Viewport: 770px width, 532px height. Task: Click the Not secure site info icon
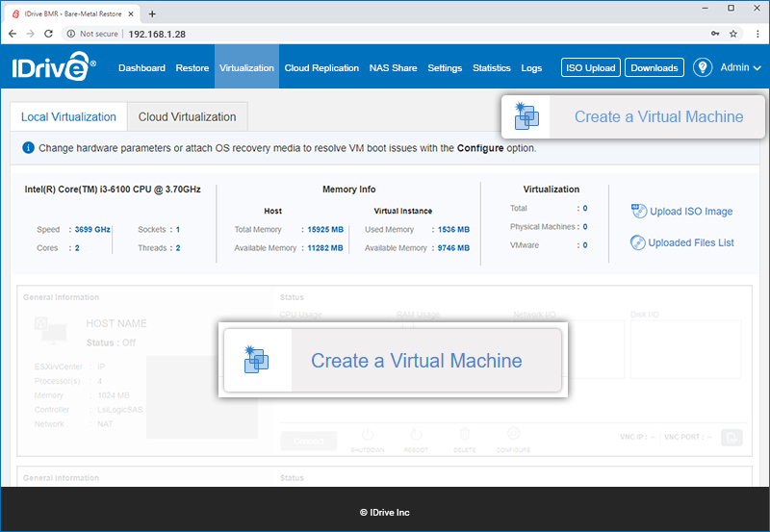point(71,34)
